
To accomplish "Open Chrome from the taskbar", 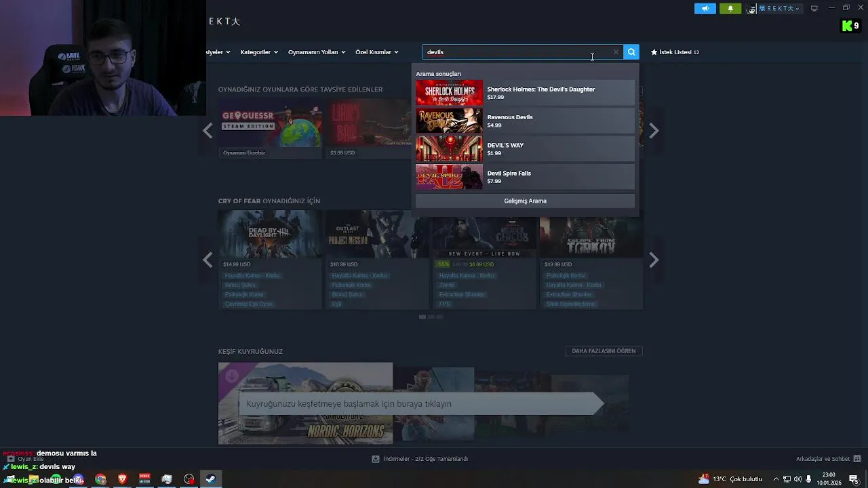I will pyautogui.click(x=100, y=479).
